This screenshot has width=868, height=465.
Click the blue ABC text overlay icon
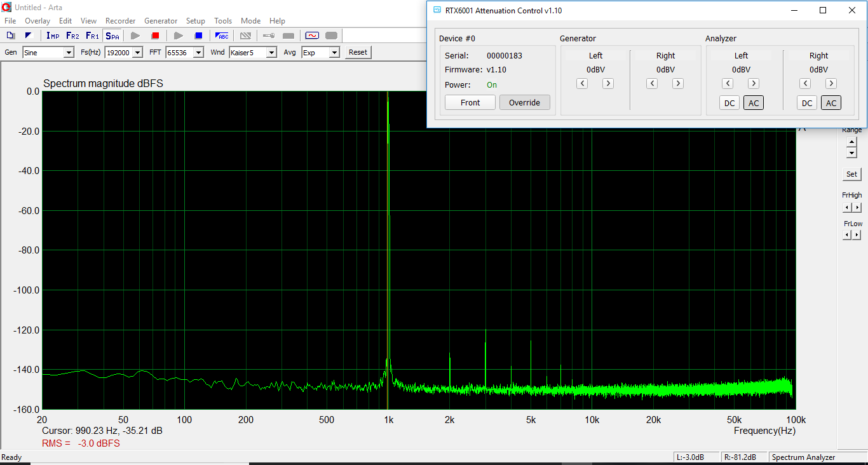[222, 36]
